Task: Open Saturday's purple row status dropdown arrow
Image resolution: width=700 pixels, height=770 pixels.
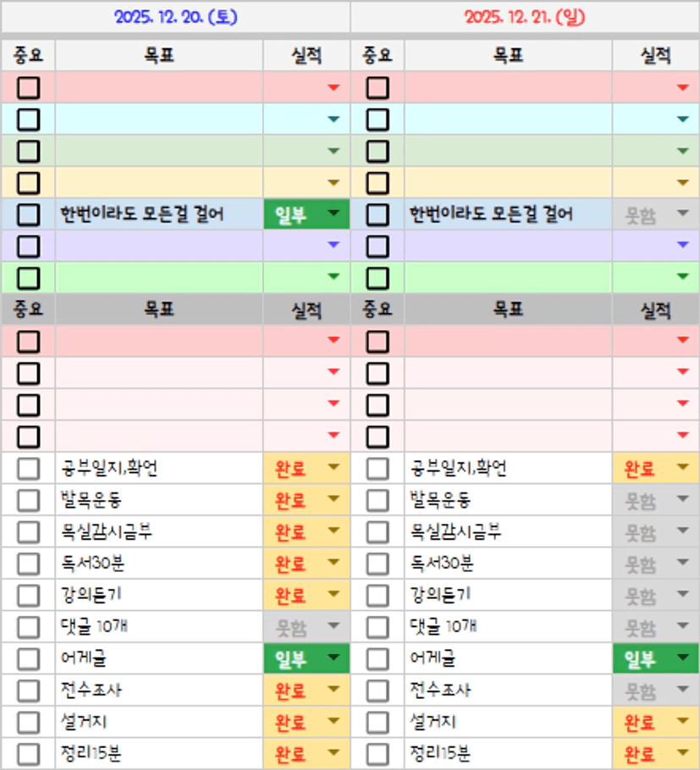Action: coord(333,245)
